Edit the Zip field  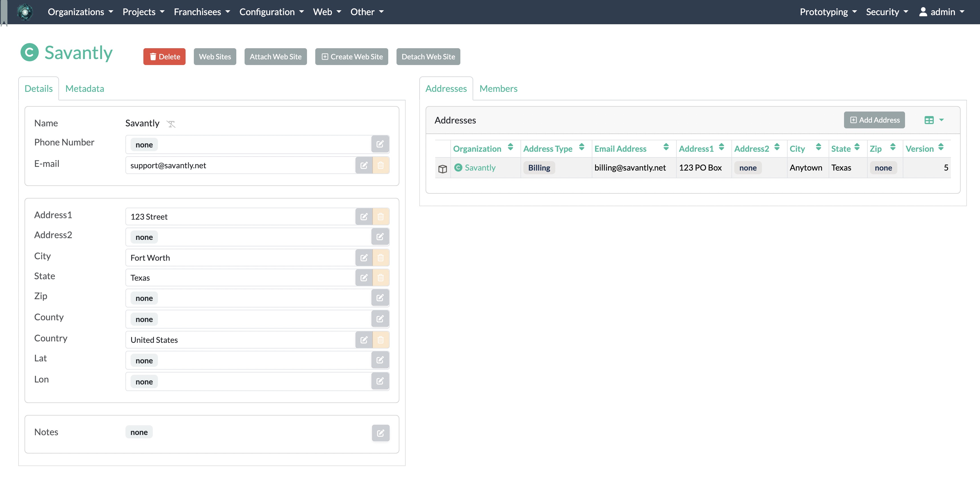pos(380,297)
